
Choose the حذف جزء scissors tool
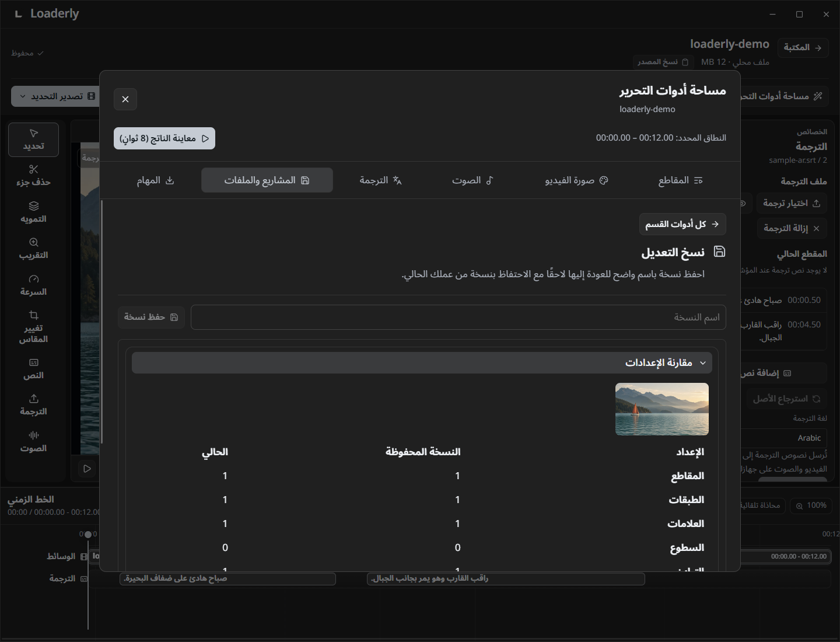pos(33,176)
